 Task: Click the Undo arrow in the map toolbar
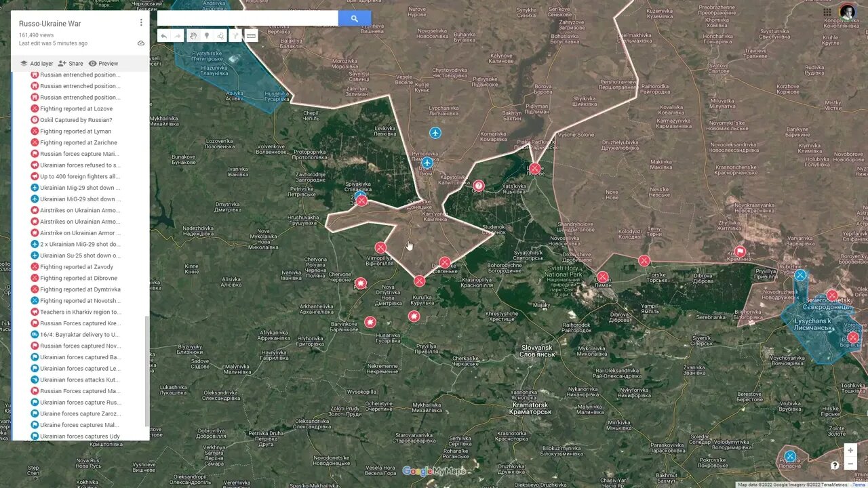(163, 36)
